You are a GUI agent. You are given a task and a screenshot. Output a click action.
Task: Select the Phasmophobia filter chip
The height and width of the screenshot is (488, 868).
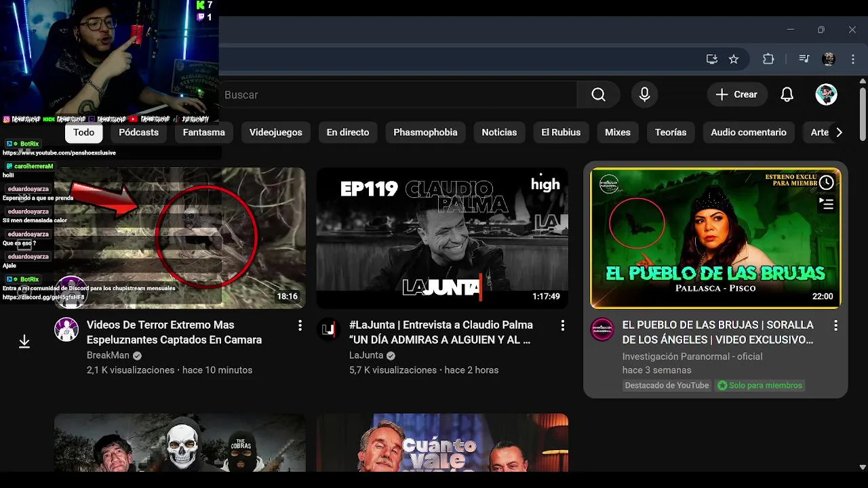pyautogui.click(x=425, y=132)
